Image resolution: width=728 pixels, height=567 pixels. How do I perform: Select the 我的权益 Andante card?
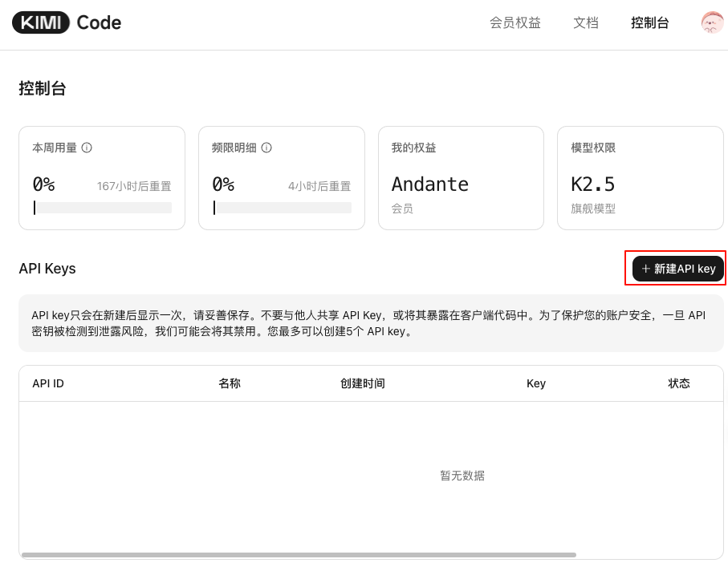[x=461, y=178]
